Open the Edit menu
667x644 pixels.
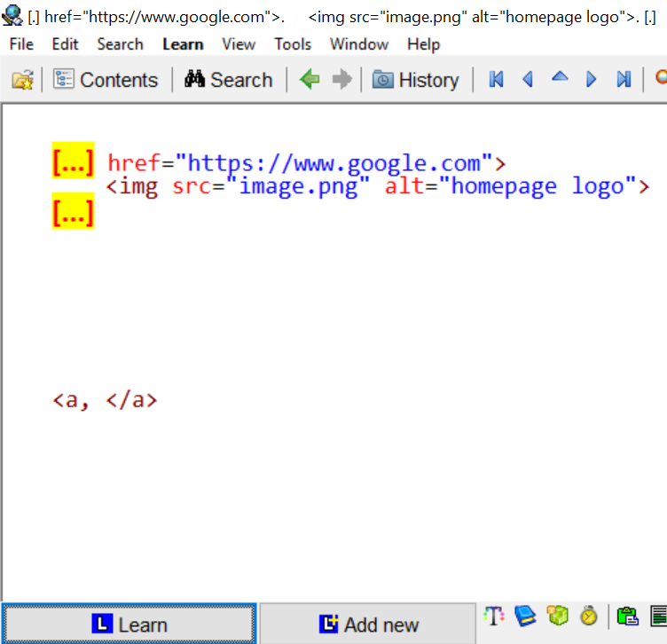65,44
